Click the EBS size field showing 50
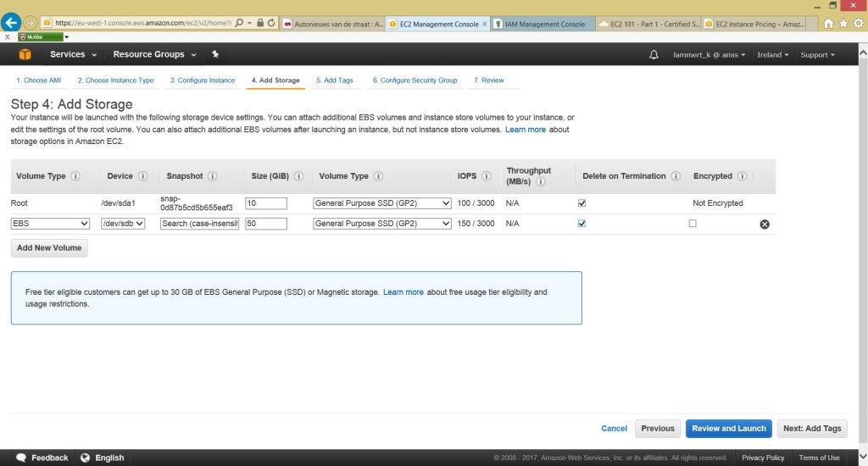The height and width of the screenshot is (466, 868). click(x=265, y=224)
